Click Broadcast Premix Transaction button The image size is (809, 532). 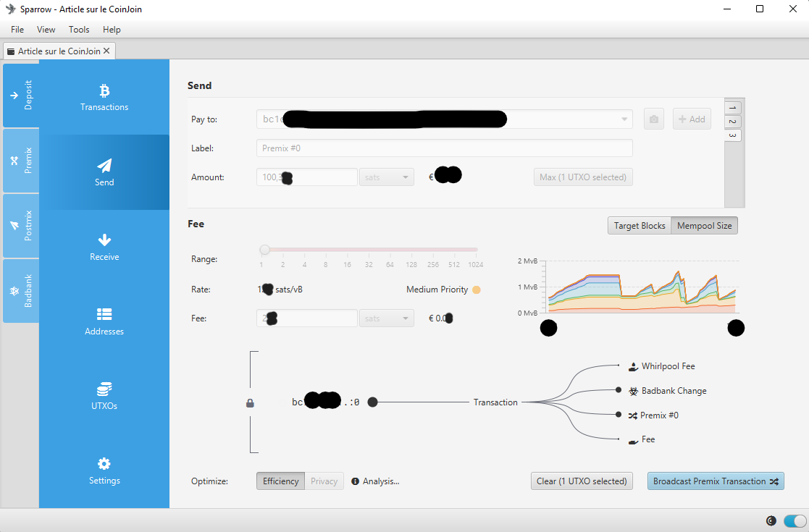click(715, 481)
